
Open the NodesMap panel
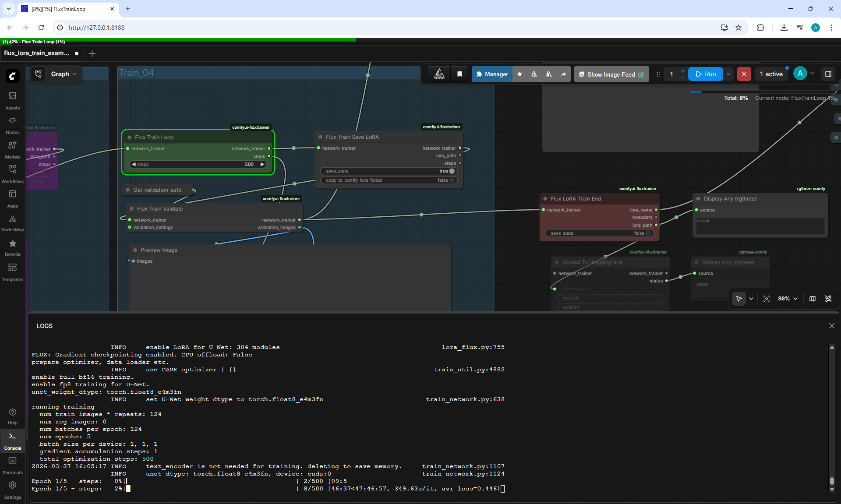(x=12, y=223)
